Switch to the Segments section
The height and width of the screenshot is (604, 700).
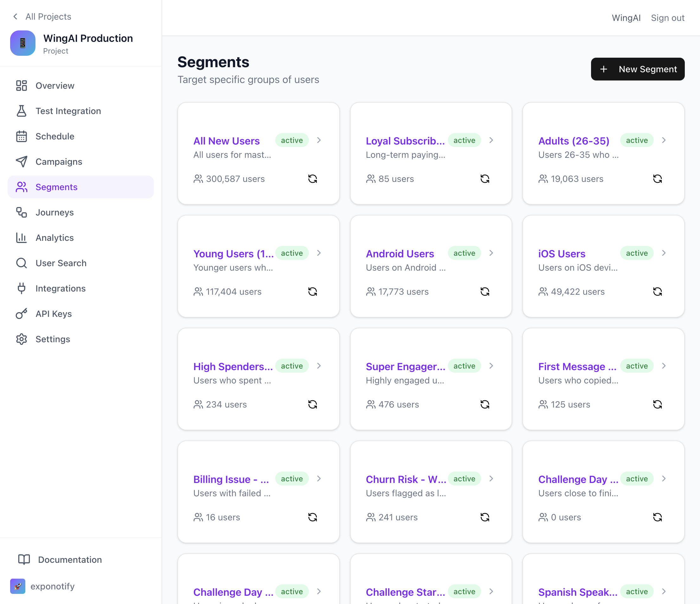click(x=56, y=187)
